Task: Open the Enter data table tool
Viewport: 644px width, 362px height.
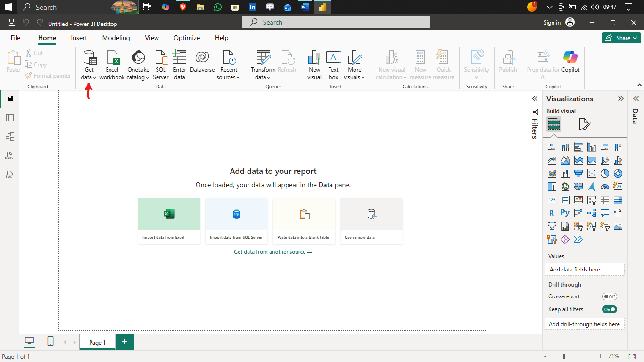Action: pos(180,65)
